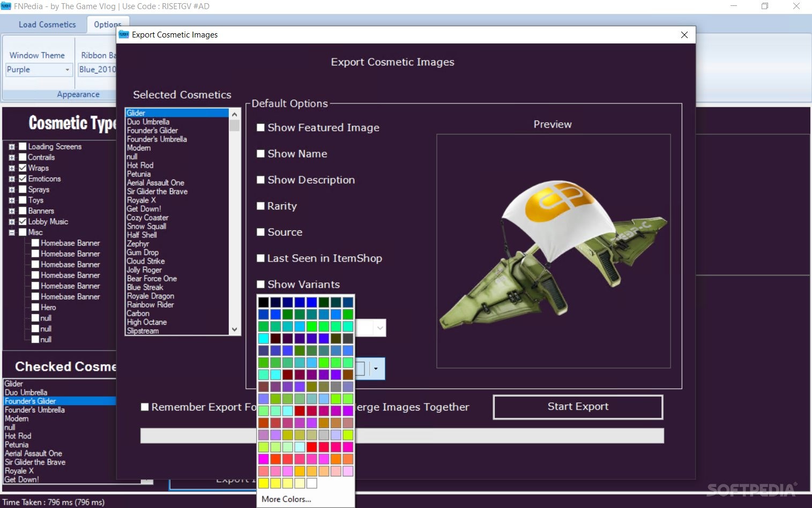Screen dimensions: 812x508
Task: Pick the white color swatch
Action: pyautogui.click(x=312, y=483)
